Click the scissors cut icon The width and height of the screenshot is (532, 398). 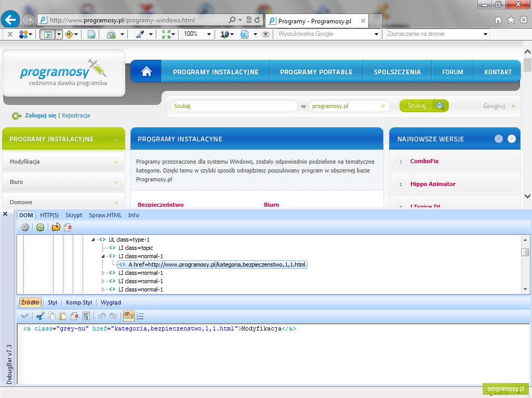[40, 316]
